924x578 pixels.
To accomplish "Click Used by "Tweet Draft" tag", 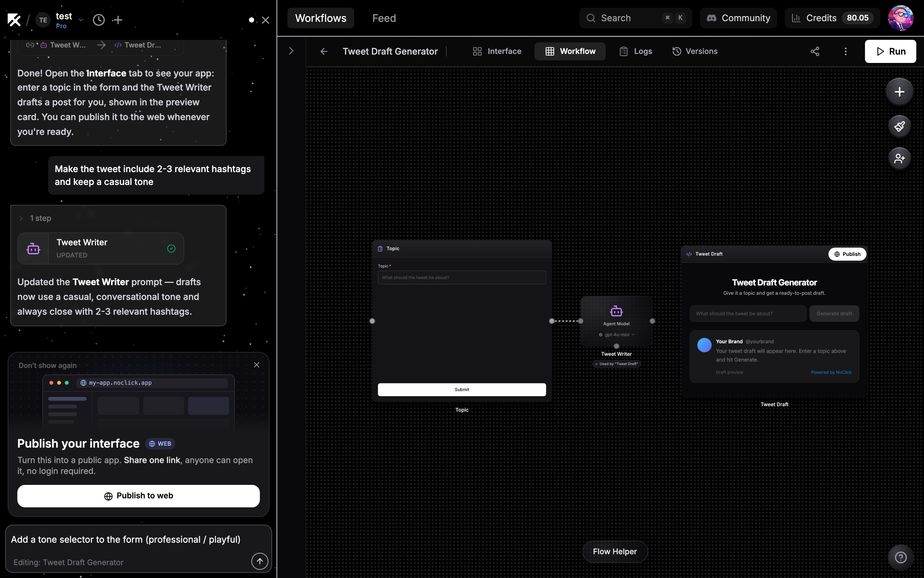I will coord(616,364).
